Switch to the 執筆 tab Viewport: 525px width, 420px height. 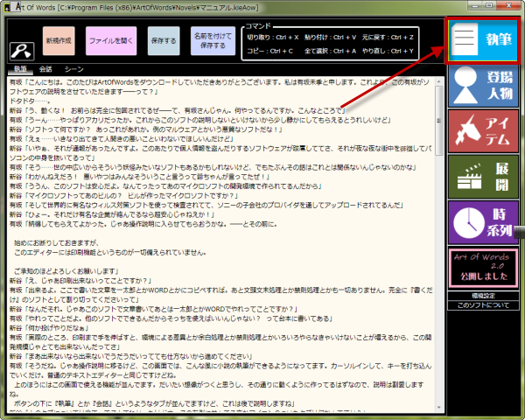[x=21, y=68]
